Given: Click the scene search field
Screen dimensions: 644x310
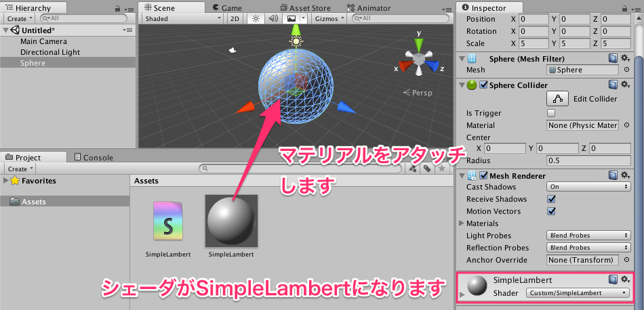Looking at the screenshot, I should [401, 18].
